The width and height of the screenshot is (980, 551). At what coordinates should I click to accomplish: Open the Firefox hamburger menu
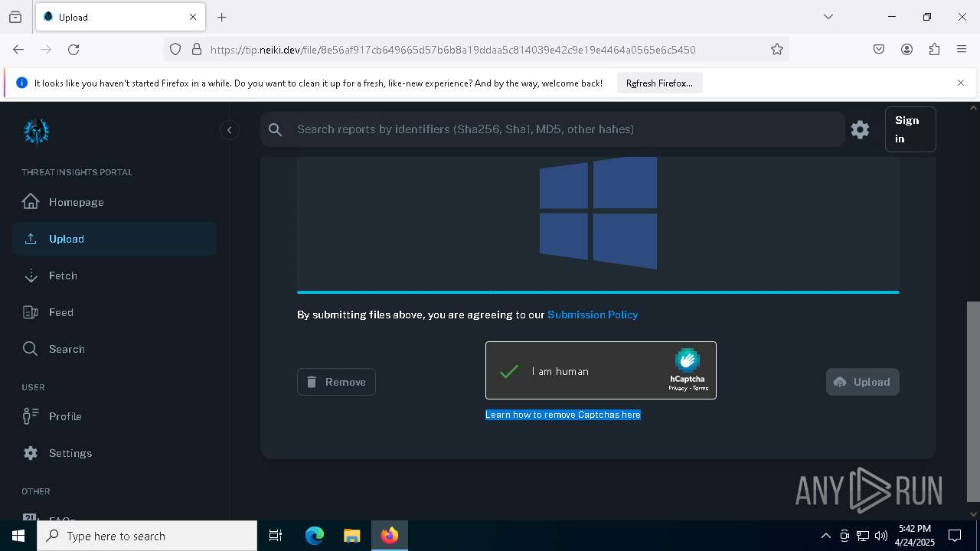click(962, 49)
